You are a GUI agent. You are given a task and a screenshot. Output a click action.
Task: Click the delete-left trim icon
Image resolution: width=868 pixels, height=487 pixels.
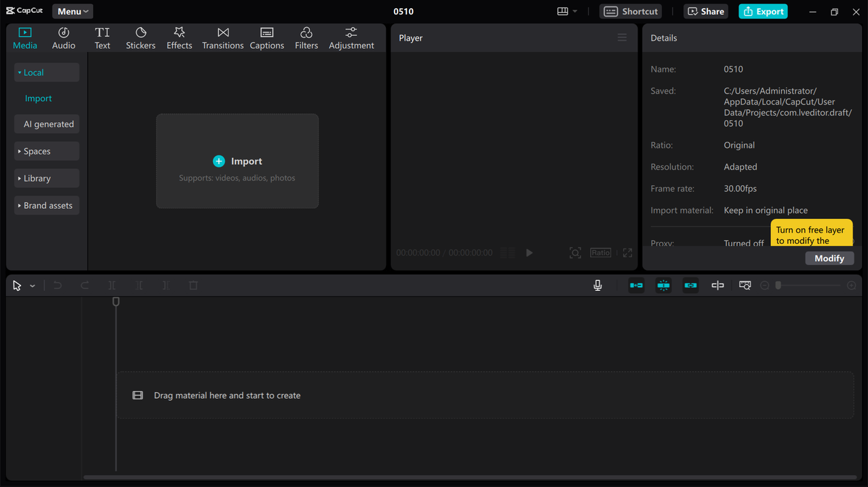tap(139, 286)
